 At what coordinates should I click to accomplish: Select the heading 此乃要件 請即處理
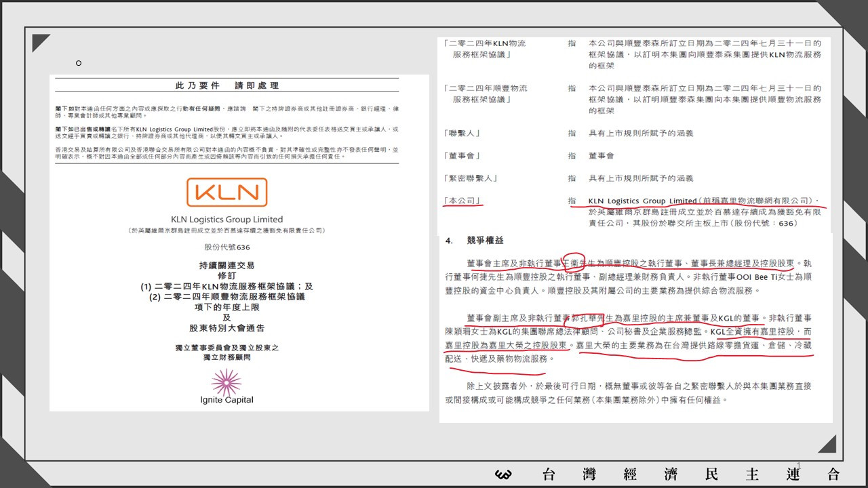tap(227, 85)
